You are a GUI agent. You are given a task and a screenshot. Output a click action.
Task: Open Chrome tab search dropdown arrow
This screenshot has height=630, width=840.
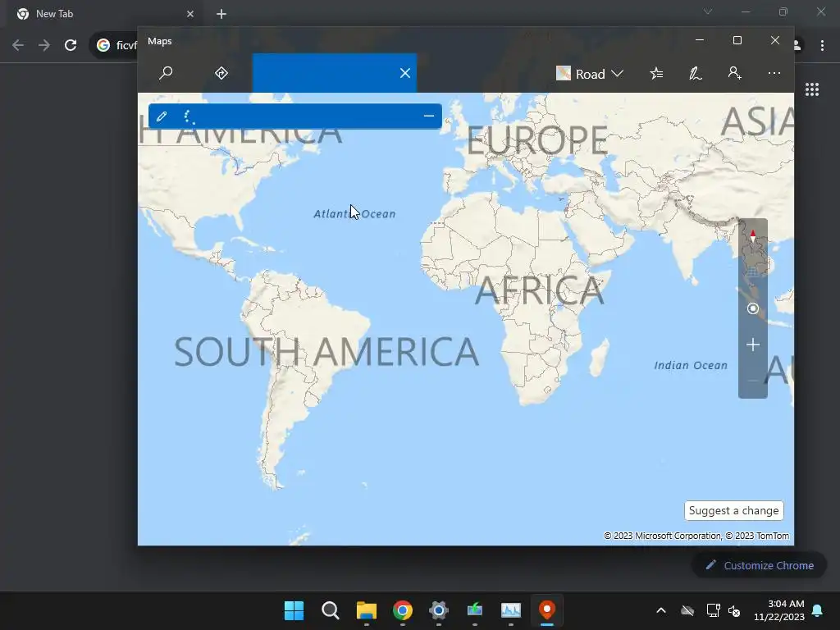click(x=708, y=11)
